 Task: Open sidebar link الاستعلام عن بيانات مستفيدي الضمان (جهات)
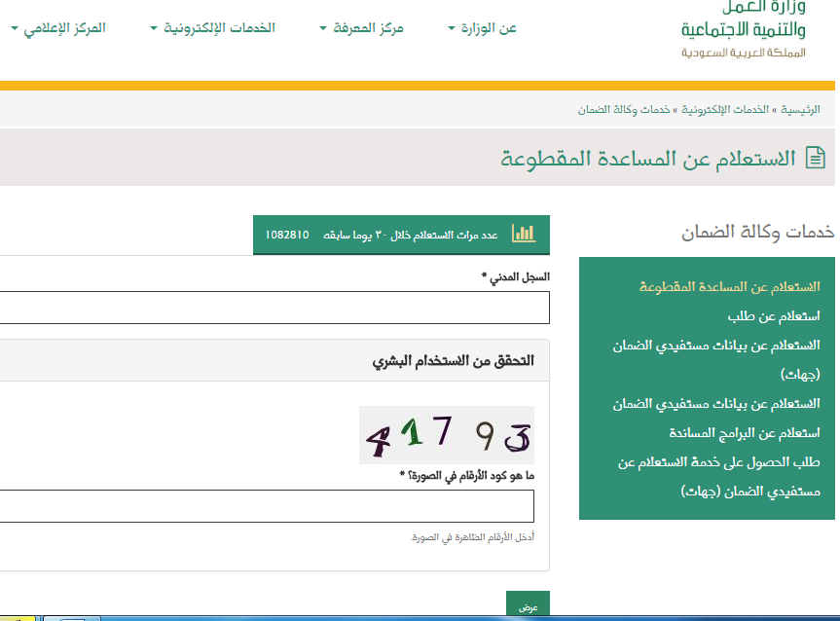(716, 359)
